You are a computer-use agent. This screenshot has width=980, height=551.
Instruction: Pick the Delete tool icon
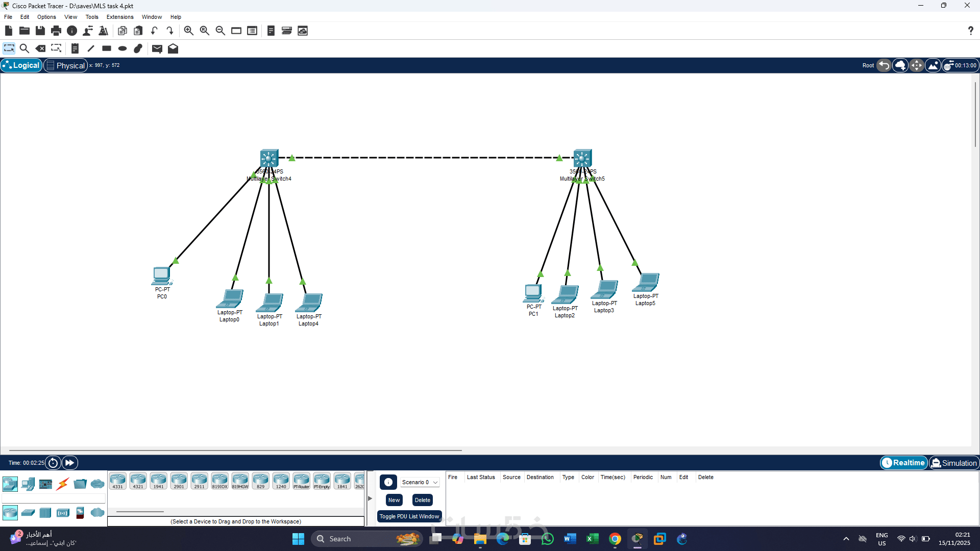click(x=40, y=48)
